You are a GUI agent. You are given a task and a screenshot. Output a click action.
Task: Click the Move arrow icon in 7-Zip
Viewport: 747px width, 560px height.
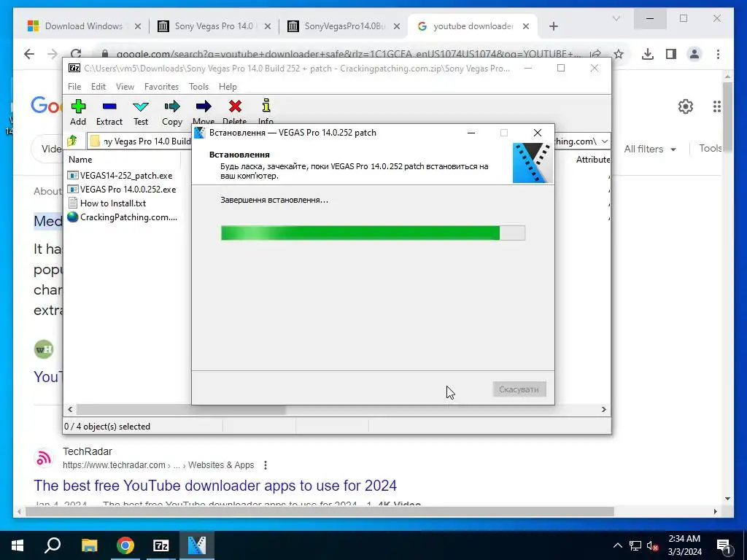coord(204,106)
